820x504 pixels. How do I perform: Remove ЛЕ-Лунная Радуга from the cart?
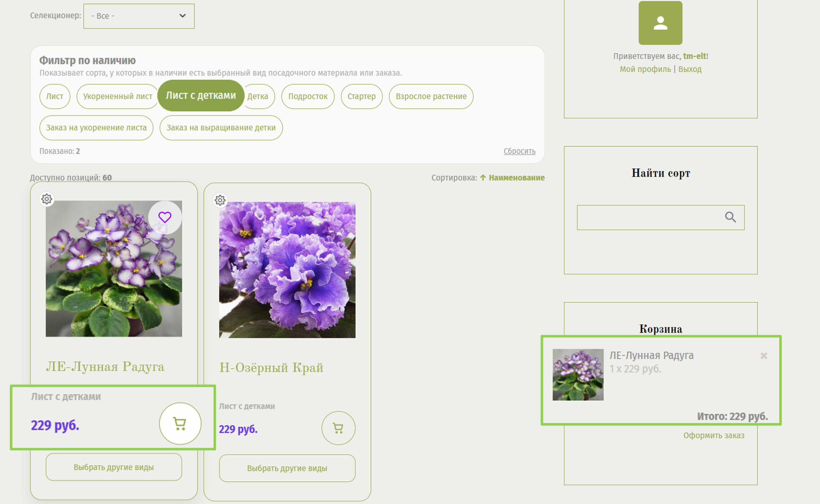tap(764, 356)
